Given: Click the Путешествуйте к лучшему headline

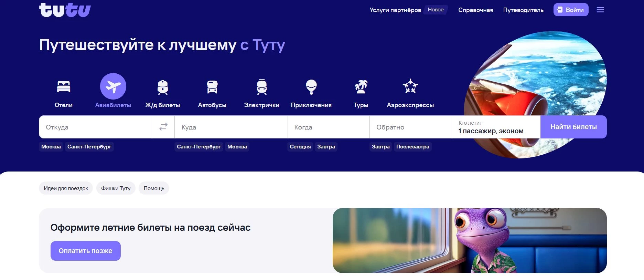Looking at the screenshot, I should [162, 45].
